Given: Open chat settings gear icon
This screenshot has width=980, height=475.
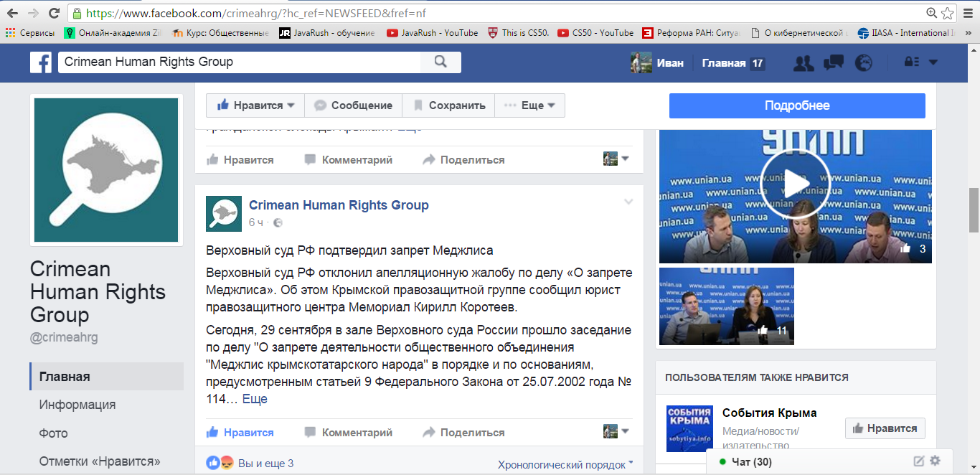Looking at the screenshot, I should [935, 461].
